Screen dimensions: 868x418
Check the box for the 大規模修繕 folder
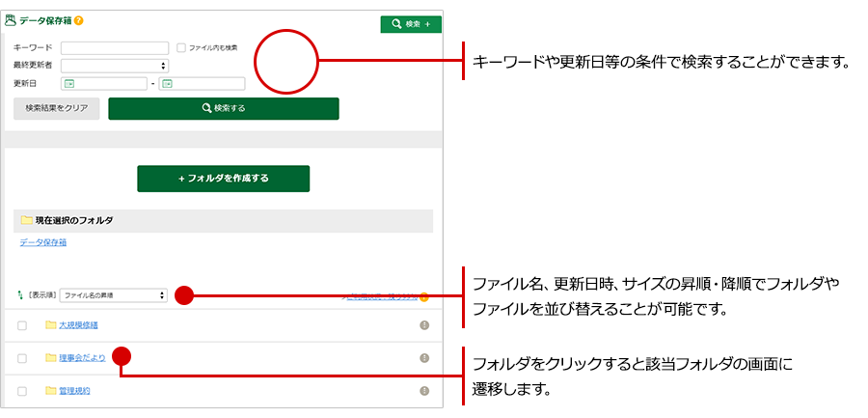pos(22,325)
